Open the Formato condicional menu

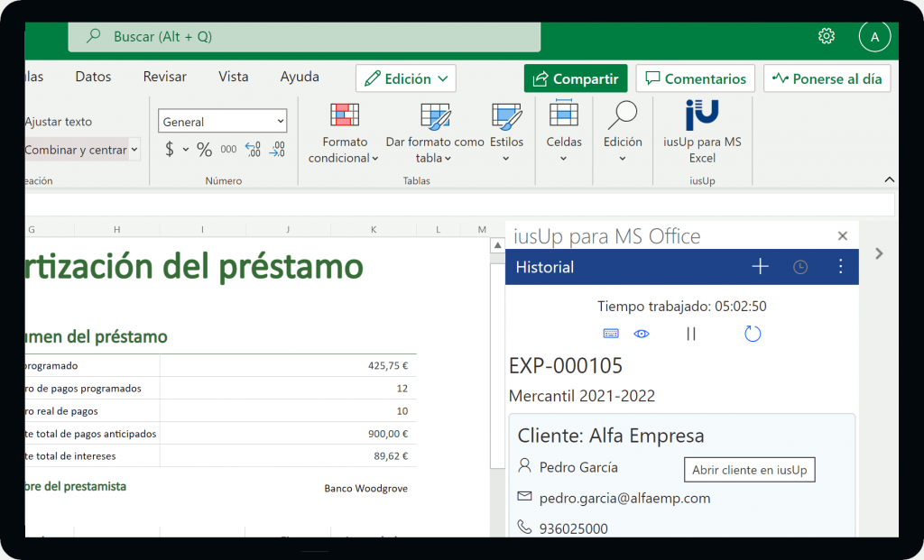(344, 133)
